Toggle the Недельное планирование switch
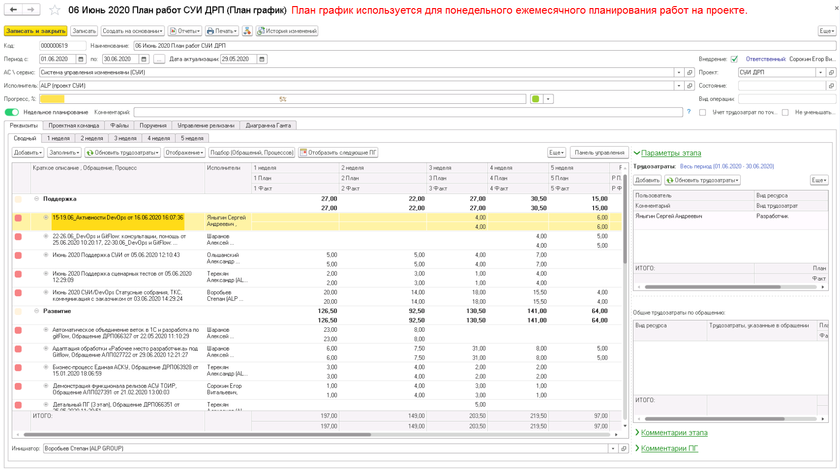Screen dimensions: 840x470 pyautogui.click(x=12, y=112)
